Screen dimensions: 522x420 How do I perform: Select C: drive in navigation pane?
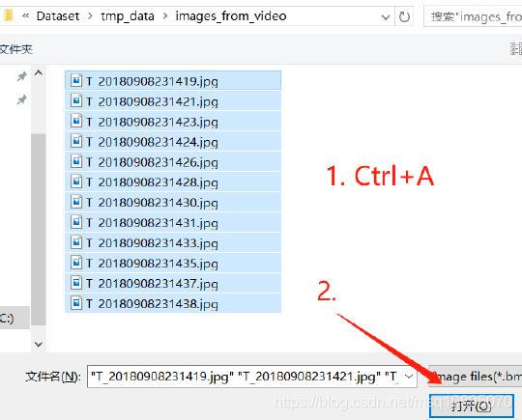[x=14, y=318]
